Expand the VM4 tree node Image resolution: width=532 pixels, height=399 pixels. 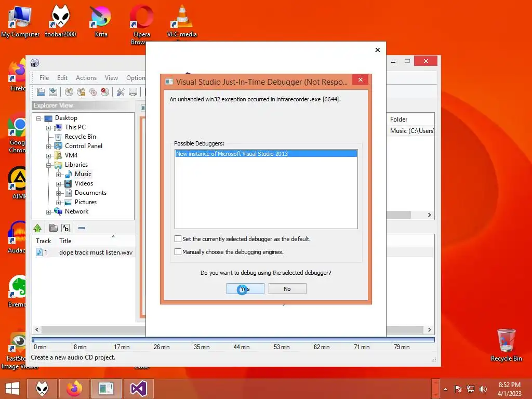coord(48,156)
